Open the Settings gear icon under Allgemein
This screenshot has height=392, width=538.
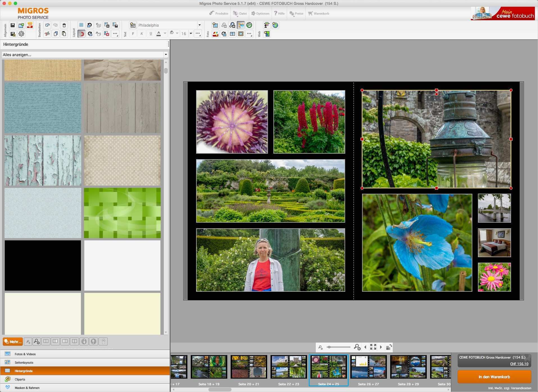(22, 34)
